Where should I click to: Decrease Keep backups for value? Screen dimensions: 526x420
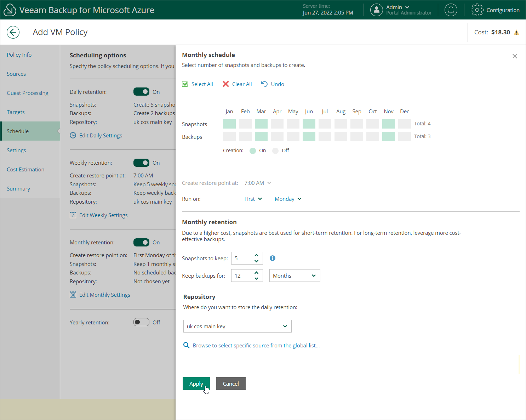pos(257,279)
